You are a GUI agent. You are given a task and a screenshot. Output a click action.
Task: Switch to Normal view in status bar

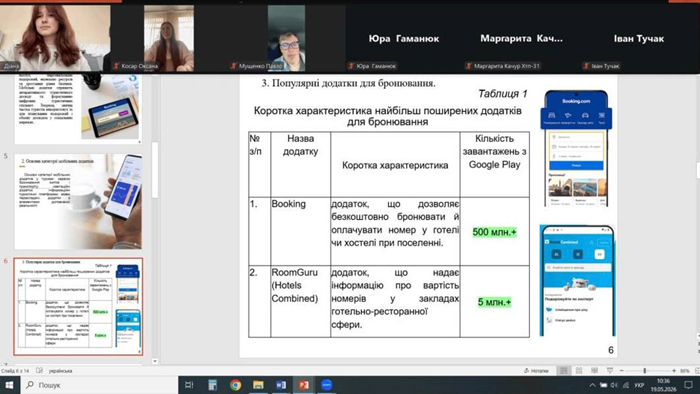564,371
